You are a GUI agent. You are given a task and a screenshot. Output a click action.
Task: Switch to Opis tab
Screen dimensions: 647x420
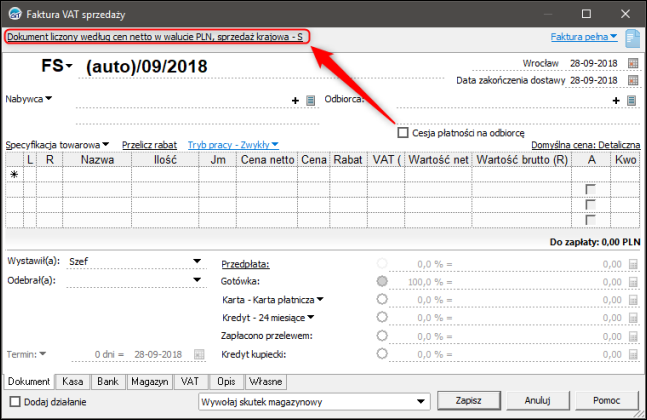tap(226, 382)
